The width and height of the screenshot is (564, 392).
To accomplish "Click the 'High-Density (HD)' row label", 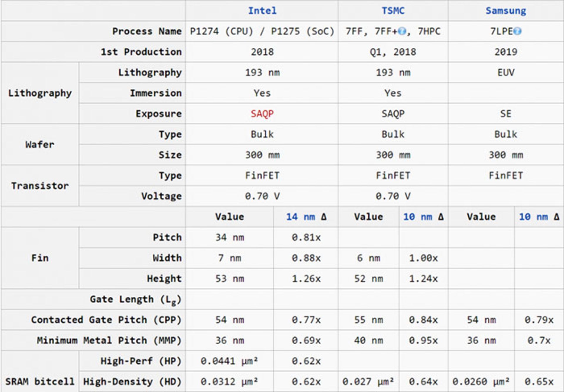I will 132,382.
